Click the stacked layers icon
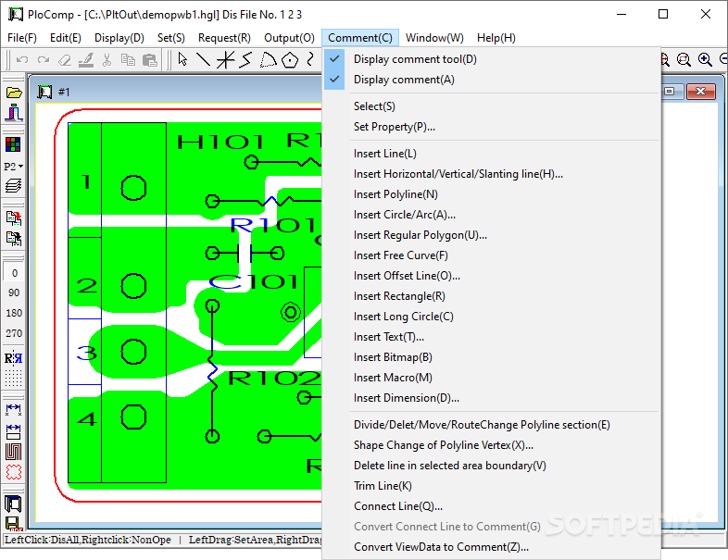Viewport: 728px width, 560px height. [13, 185]
